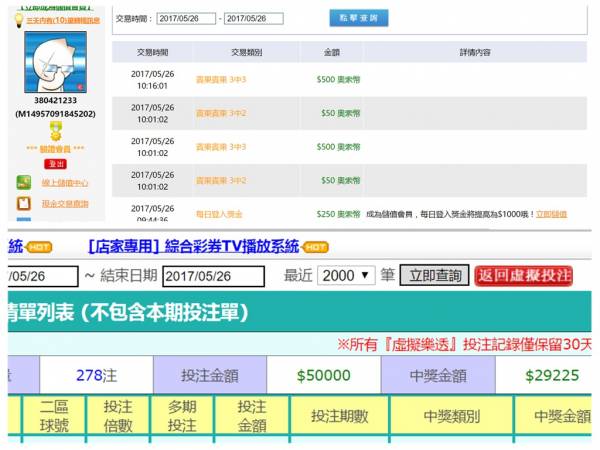Click the orange 現金交易查詢 icon

point(23,203)
